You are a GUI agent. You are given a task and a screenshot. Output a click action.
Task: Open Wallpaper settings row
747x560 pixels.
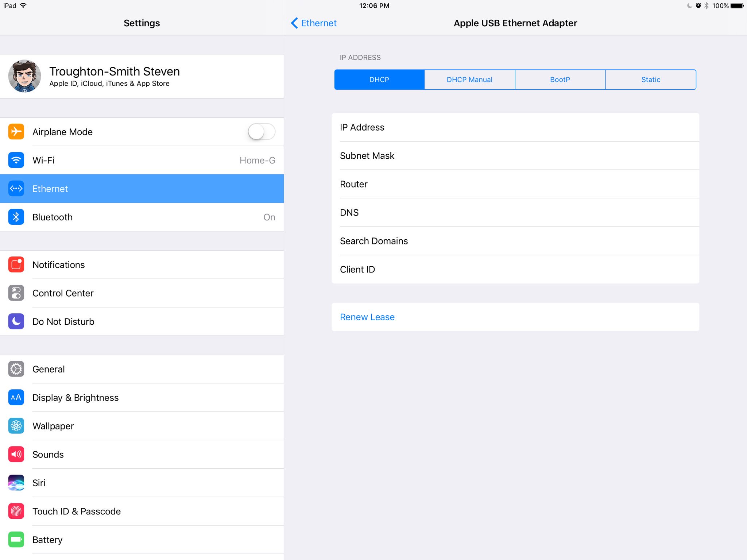pos(53,426)
